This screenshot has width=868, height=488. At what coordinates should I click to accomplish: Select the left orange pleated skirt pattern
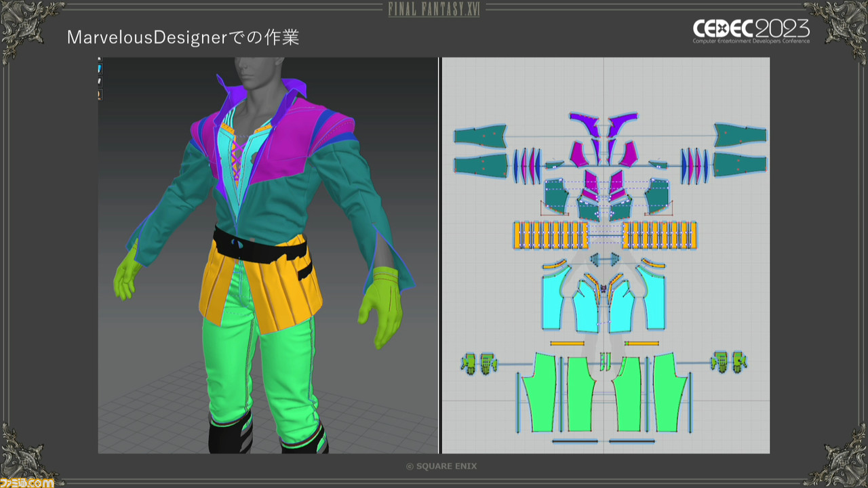click(551, 235)
